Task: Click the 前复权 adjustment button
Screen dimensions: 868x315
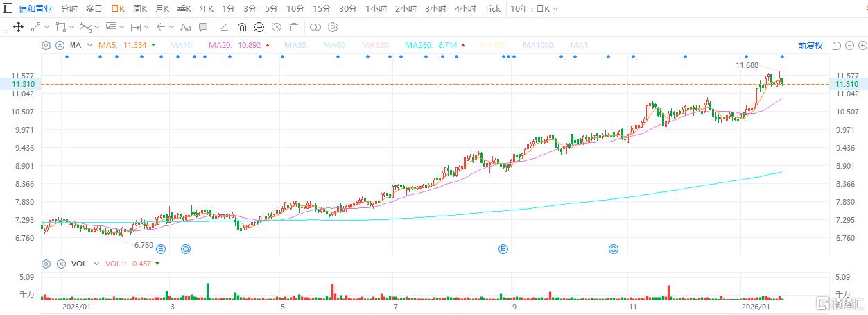Action: (810, 45)
